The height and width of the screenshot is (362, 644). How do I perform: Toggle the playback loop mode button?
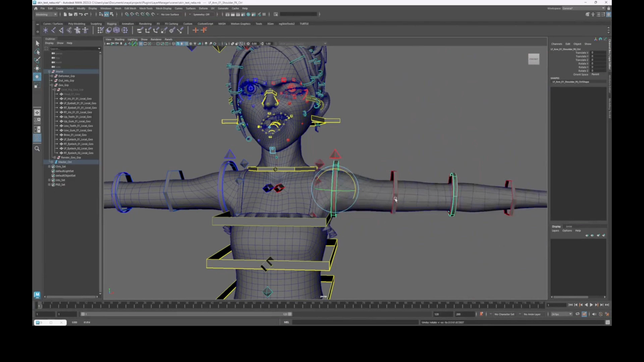577,314
